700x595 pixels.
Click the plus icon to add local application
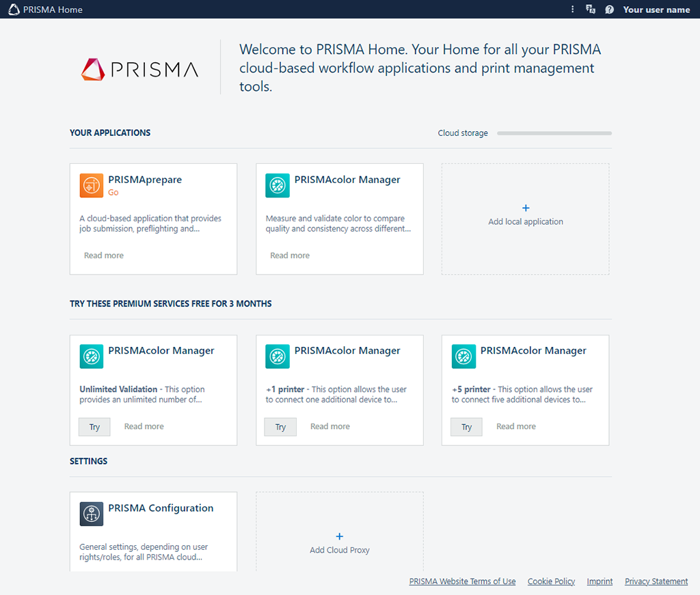(525, 208)
